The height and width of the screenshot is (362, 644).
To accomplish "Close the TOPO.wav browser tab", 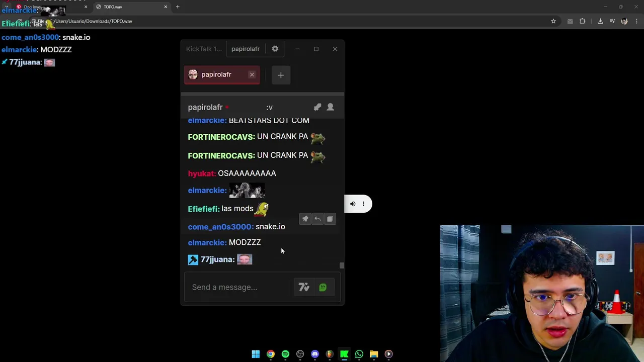I will pyautogui.click(x=166, y=7).
